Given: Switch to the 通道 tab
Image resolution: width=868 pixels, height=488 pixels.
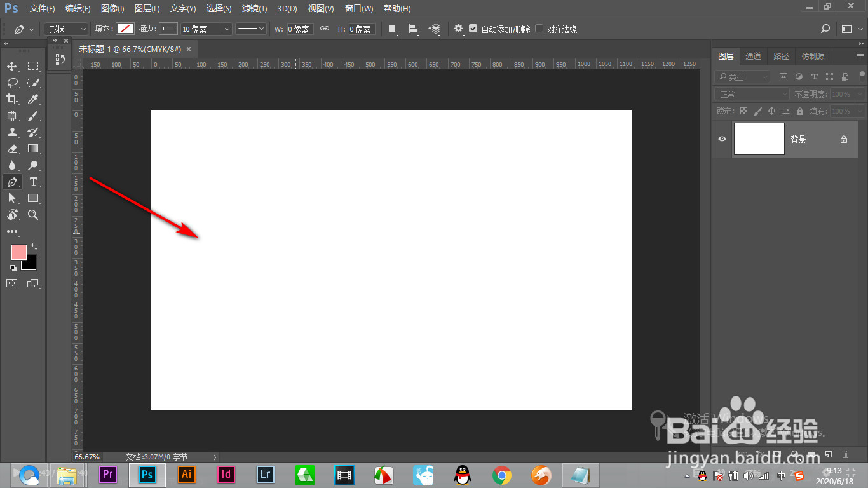Looking at the screenshot, I should pyautogui.click(x=753, y=57).
